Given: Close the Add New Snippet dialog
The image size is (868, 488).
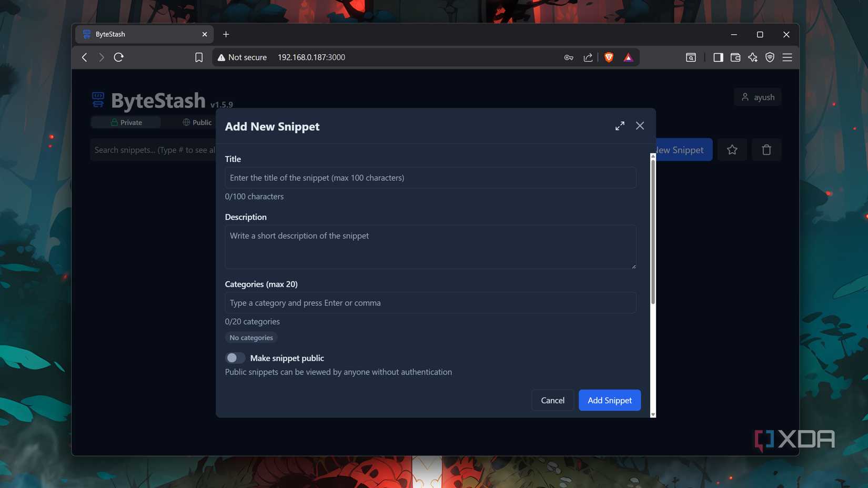Looking at the screenshot, I should [x=640, y=126].
